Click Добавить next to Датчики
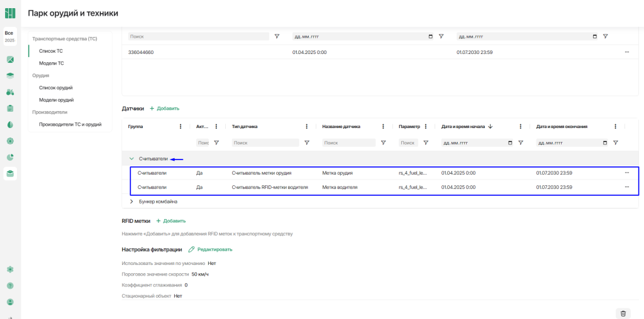The image size is (644, 319). tap(164, 109)
